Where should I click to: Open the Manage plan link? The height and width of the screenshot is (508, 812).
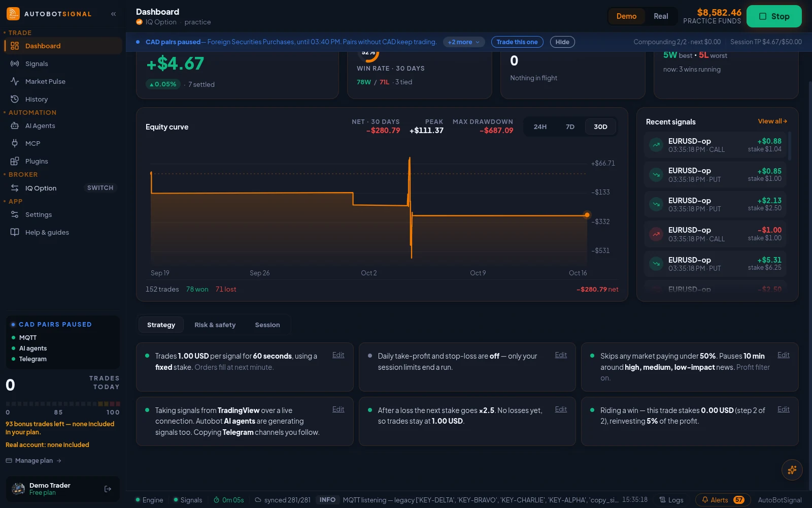33,461
